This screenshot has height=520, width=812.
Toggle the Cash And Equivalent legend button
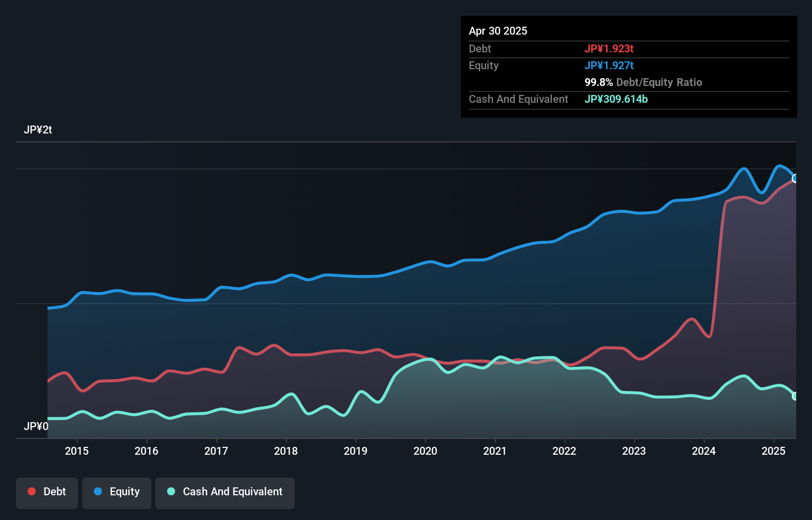225,493
